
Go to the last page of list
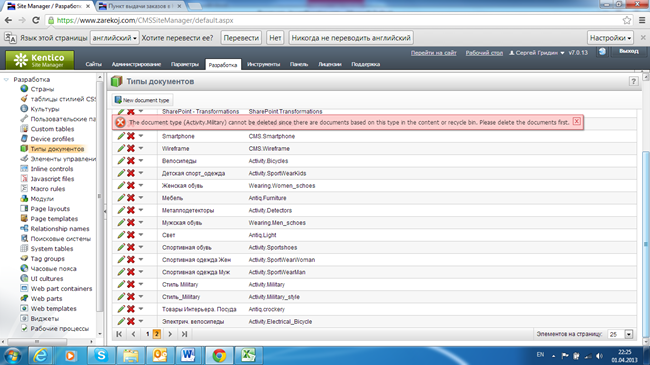point(184,334)
